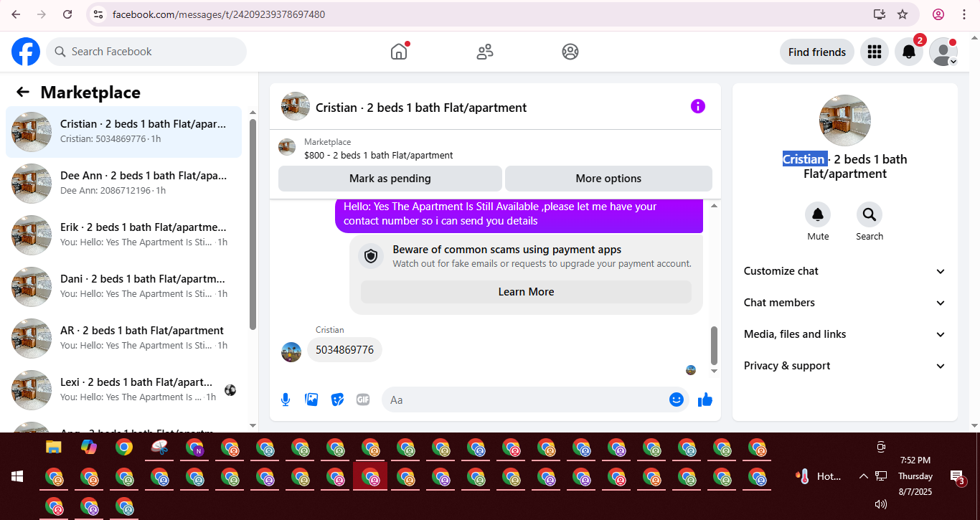Click Cristian's avatar beside the message

point(291,351)
